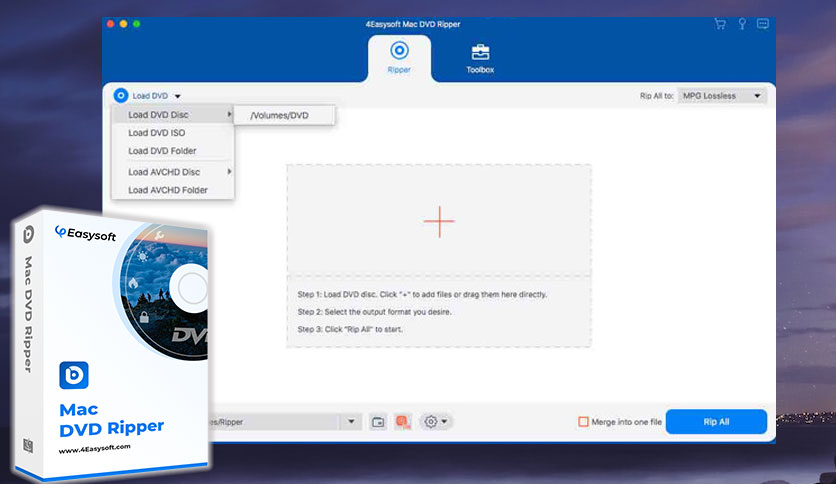The image size is (836, 484).
Task: Click the output path field
Action: pyautogui.click(x=275, y=422)
